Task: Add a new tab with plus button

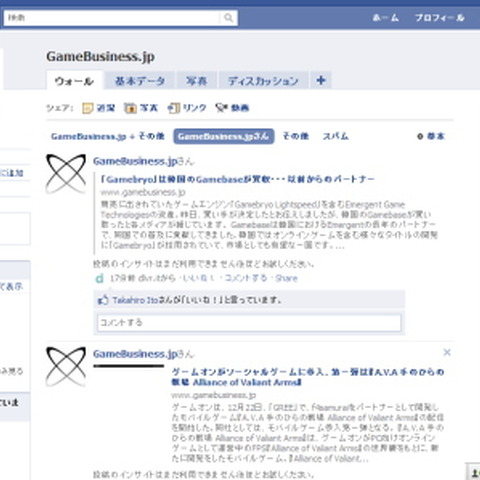Action: point(321,80)
